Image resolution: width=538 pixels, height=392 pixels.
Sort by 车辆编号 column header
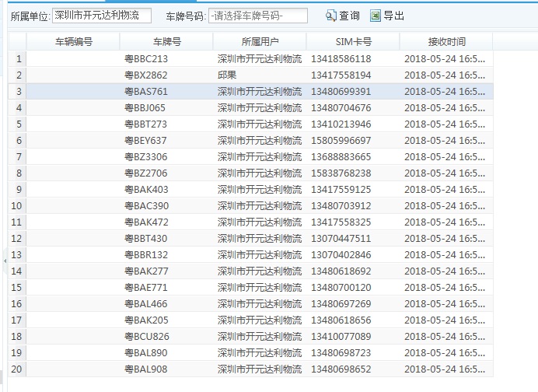(x=73, y=41)
